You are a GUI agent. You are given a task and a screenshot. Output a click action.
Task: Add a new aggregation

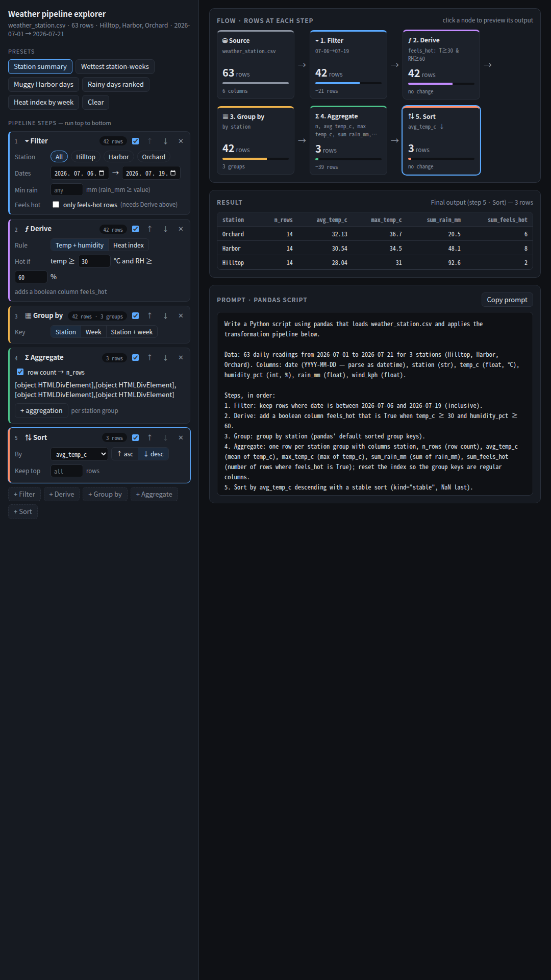41,411
